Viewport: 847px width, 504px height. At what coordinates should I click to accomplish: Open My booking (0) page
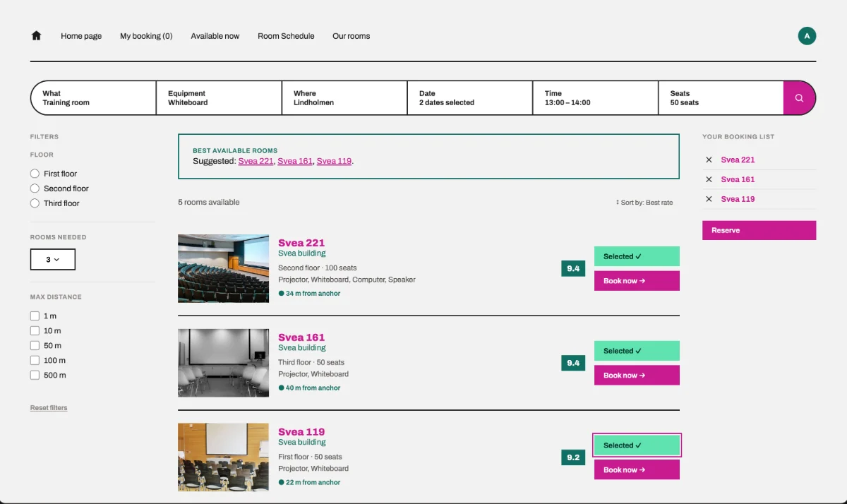click(x=146, y=36)
